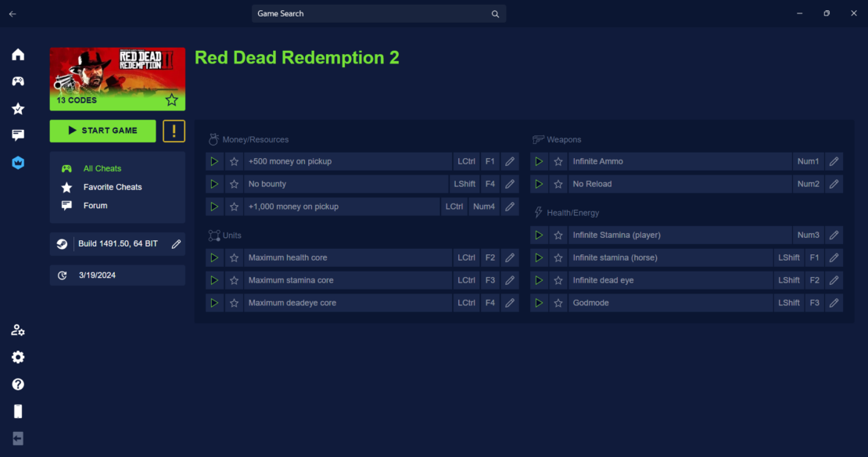Edit hotkey for Infinite Stamina (player)

(834, 235)
